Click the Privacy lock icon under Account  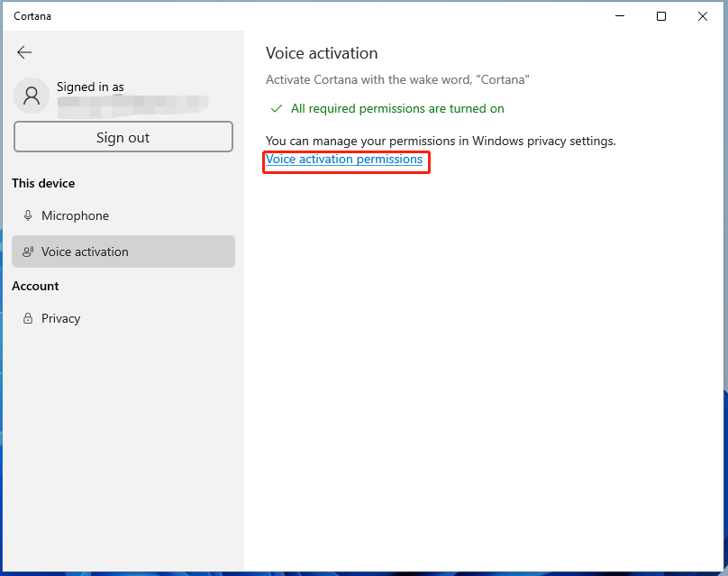(30, 318)
